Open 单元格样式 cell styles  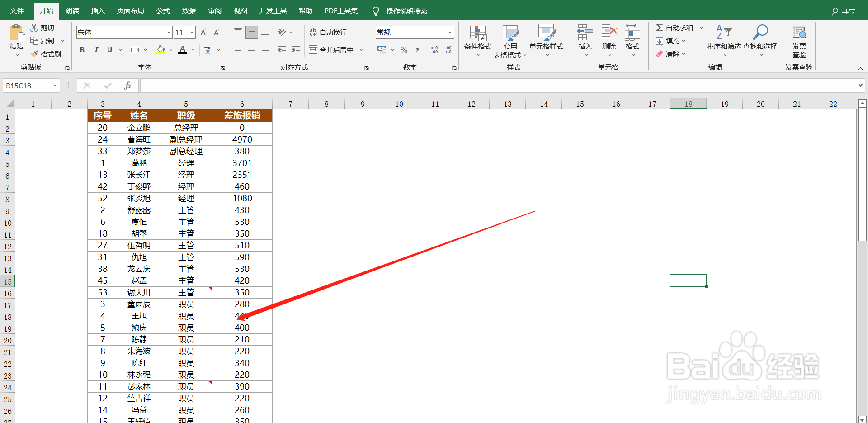[x=547, y=41]
